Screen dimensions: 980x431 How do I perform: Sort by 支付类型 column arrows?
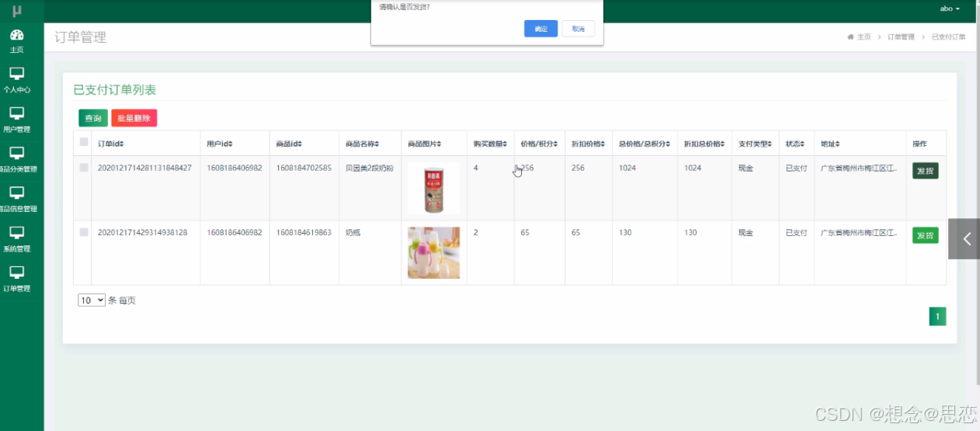click(x=770, y=144)
